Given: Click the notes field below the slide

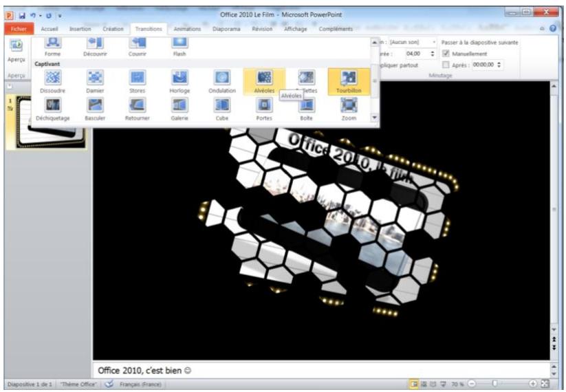Looking at the screenshot, I should pos(321,371).
